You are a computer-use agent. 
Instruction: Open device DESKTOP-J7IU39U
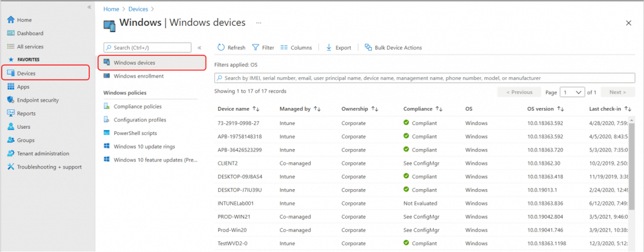click(240, 190)
